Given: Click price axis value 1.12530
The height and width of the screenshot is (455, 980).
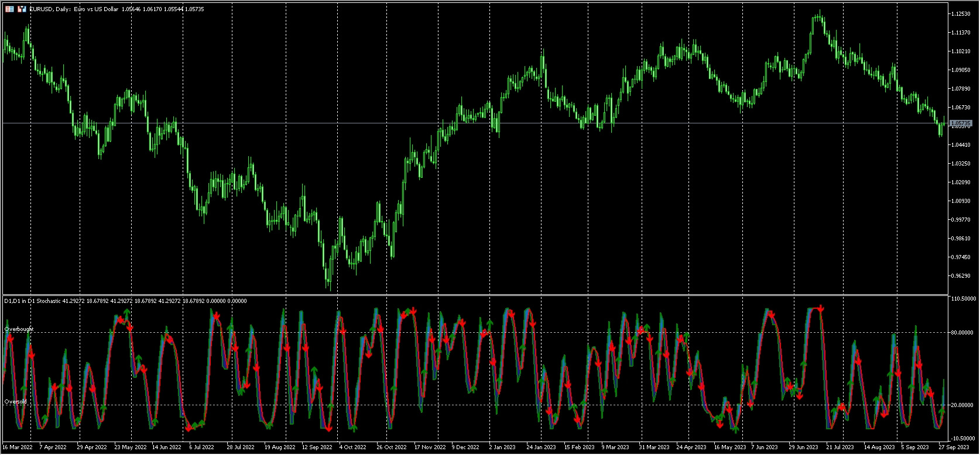Looking at the screenshot, I should [x=961, y=13].
